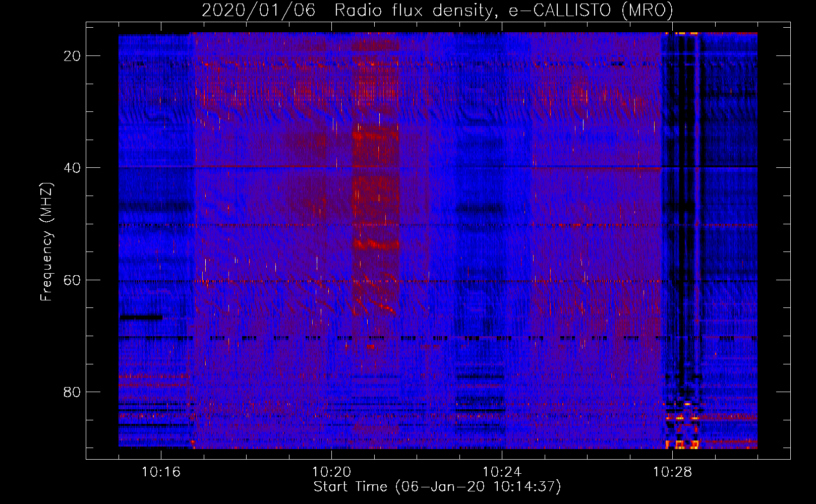The height and width of the screenshot is (504, 816).
Task: Click the '10:16' time tick label
Action: [x=161, y=472]
